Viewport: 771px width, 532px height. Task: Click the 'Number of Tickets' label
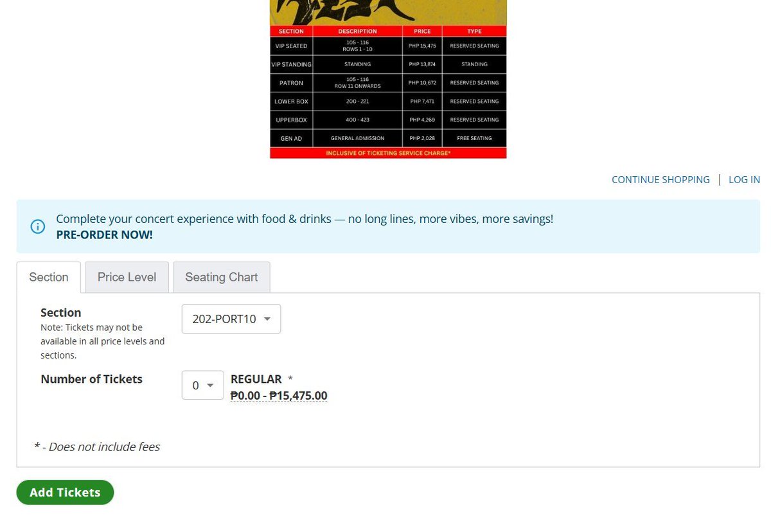pyautogui.click(x=91, y=379)
